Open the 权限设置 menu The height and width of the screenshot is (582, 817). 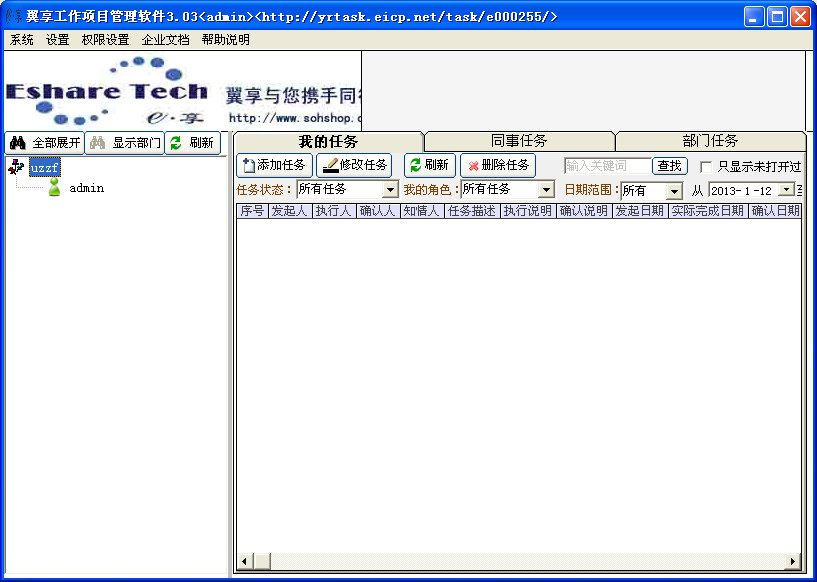point(105,40)
